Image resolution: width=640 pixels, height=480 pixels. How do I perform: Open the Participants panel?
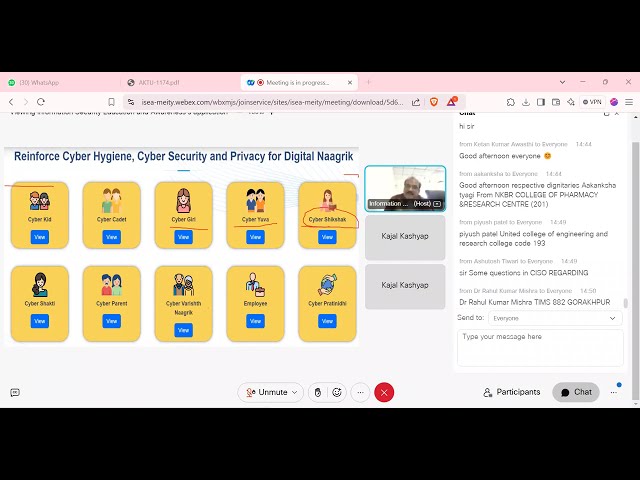[512, 392]
